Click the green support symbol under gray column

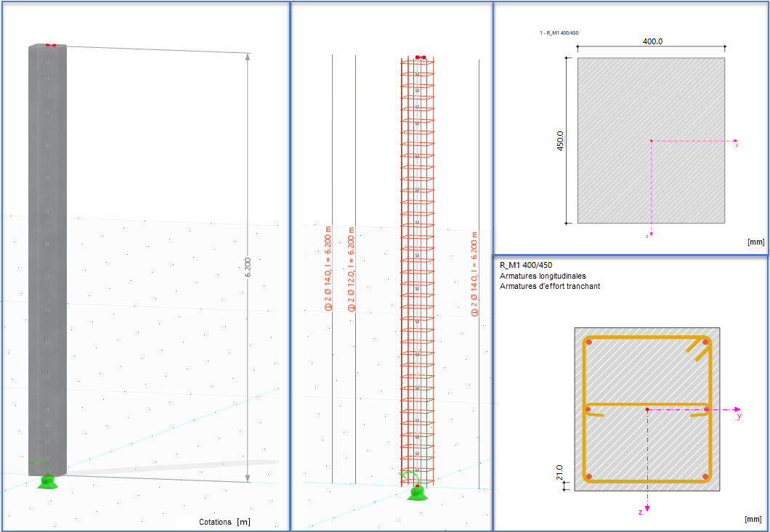(x=48, y=481)
